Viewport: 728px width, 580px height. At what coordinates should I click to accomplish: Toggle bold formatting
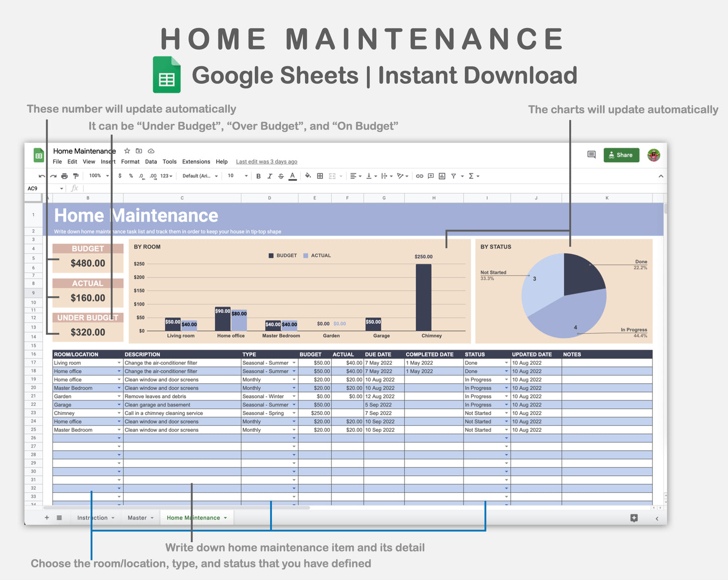point(258,176)
